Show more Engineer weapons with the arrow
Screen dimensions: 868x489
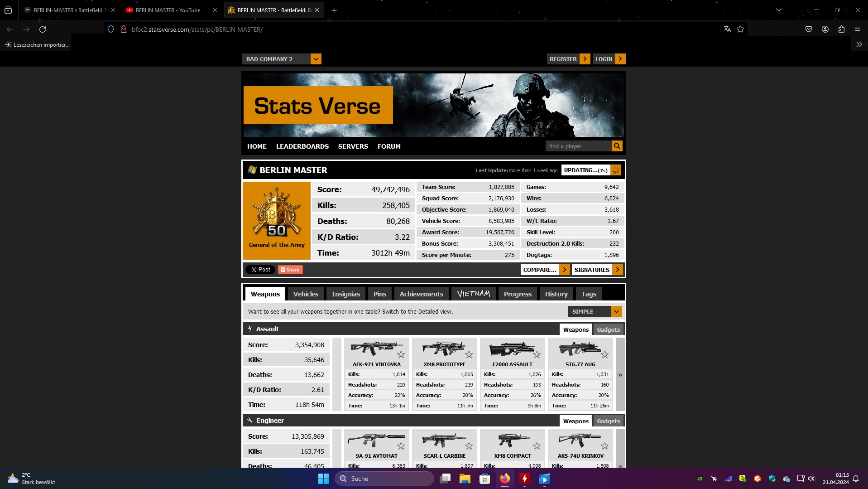pyautogui.click(x=620, y=449)
